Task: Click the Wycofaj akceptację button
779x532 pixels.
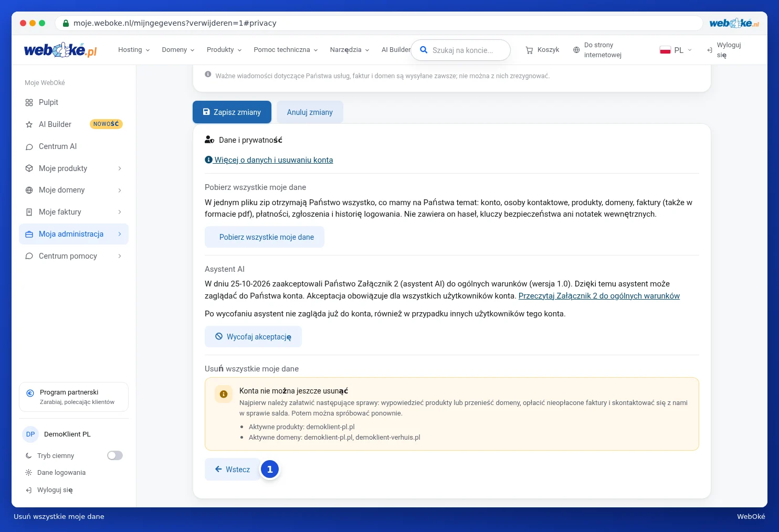Action: click(253, 337)
